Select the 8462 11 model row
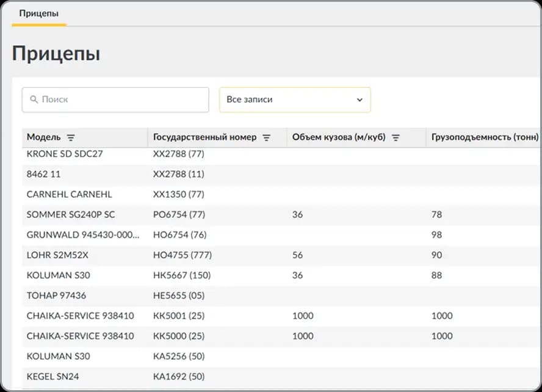 coord(282,174)
